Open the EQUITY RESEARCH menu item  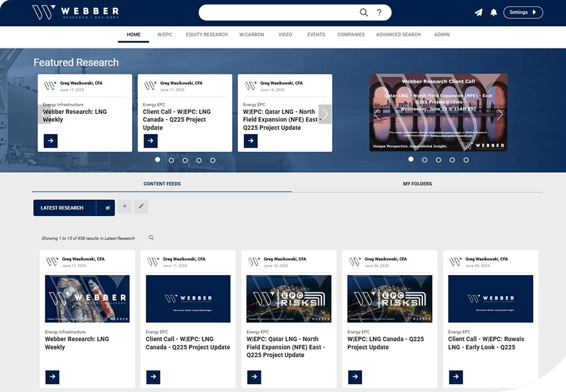click(207, 35)
